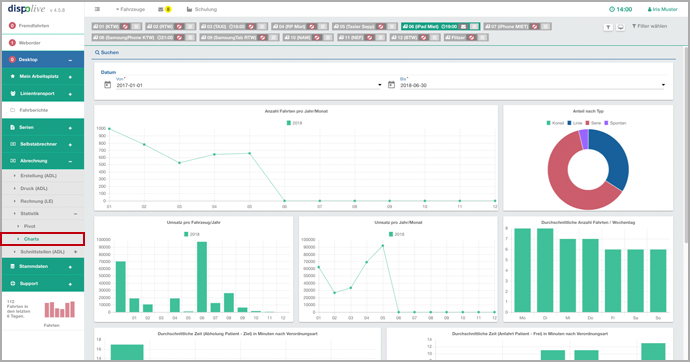Toggle the switch on vehicle 03 (TAXI)
Image resolution: width=690 pixels, height=362 pixels.
261,26
